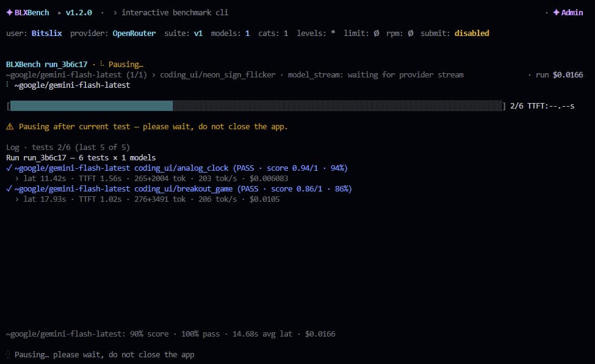This screenshot has width=595, height=364.
Task: Click the coding_ui/breakout_game result line
Action: click(x=179, y=189)
